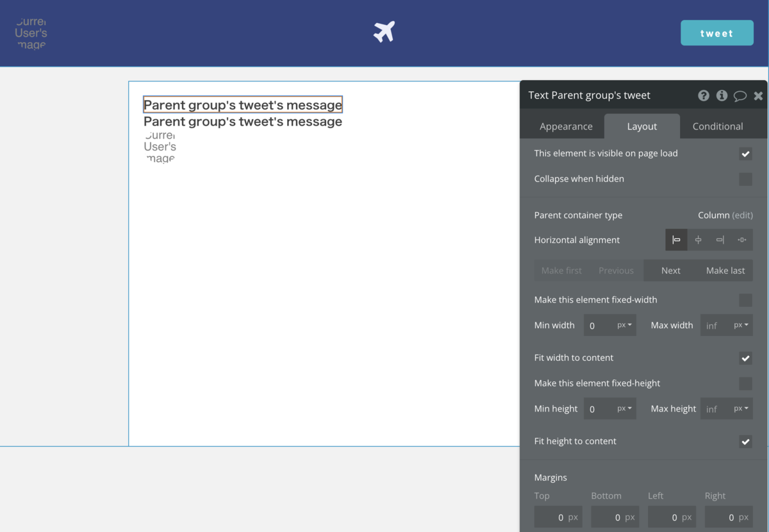The height and width of the screenshot is (532, 769).
Task: Align element to the right horizontally
Action: point(720,240)
